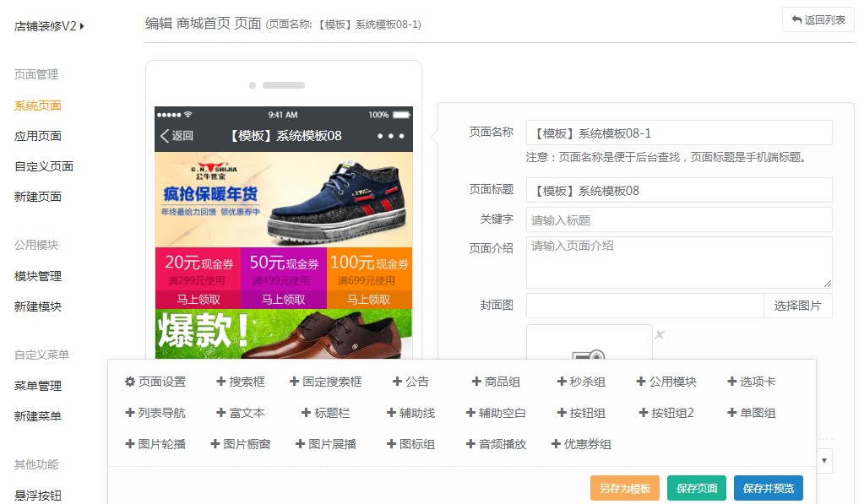Select the 100元现金券 coupon in preview
Image resolution: width=864 pixels, height=504 pixels.
coord(369,278)
